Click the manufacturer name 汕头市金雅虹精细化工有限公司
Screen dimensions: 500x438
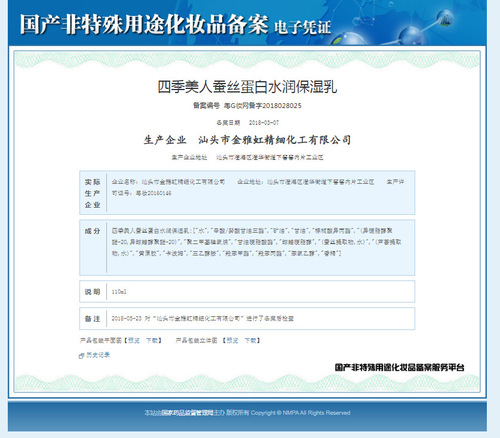(x=275, y=140)
